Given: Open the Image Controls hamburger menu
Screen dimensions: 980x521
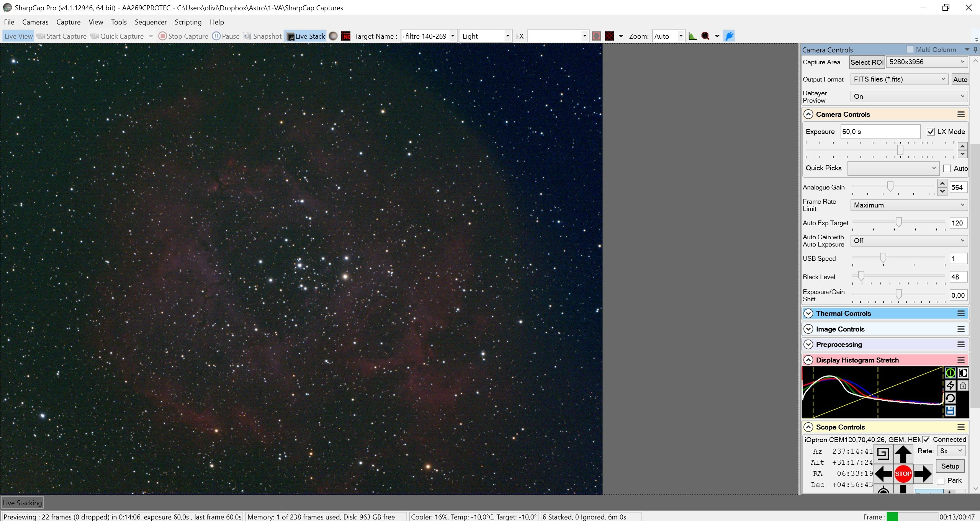Looking at the screenshot, I should pos(961,329).
